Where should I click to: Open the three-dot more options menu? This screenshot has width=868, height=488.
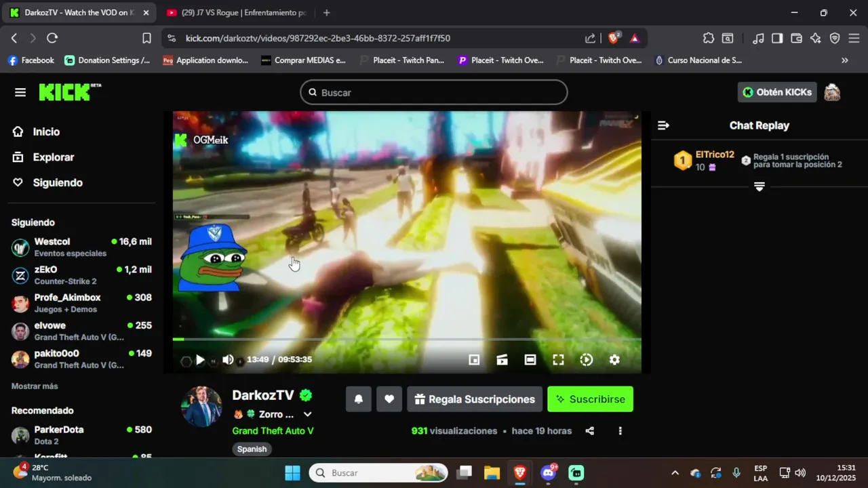pos(620,431)
